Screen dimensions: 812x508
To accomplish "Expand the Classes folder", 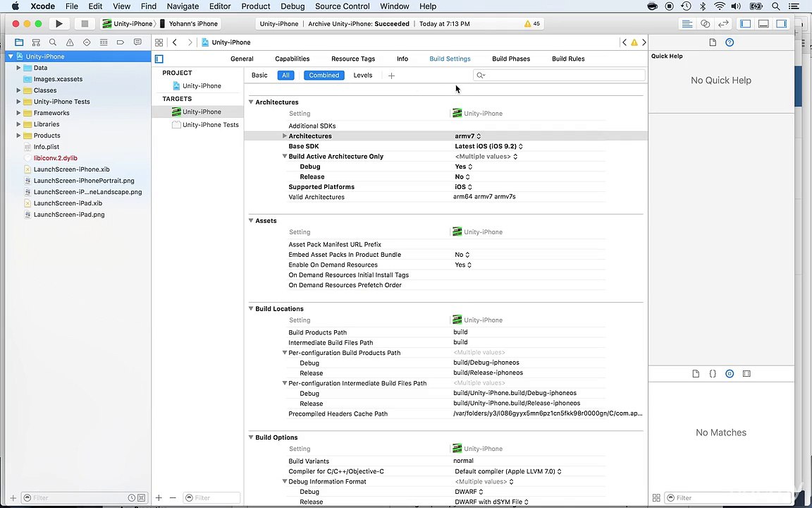I will 18,90.
